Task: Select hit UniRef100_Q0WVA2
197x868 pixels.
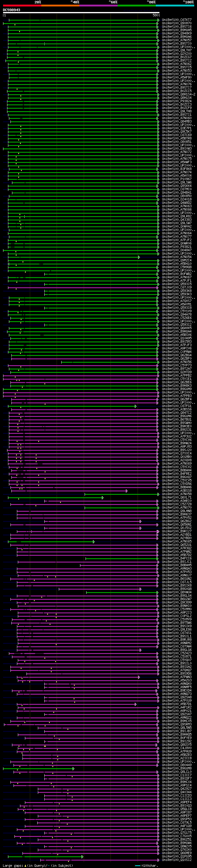Action: [x=176, y=227]
